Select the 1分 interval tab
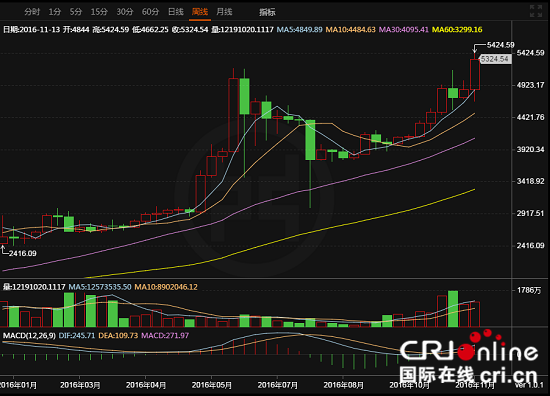This screenshot has height=396, width=550. [55, 12]
